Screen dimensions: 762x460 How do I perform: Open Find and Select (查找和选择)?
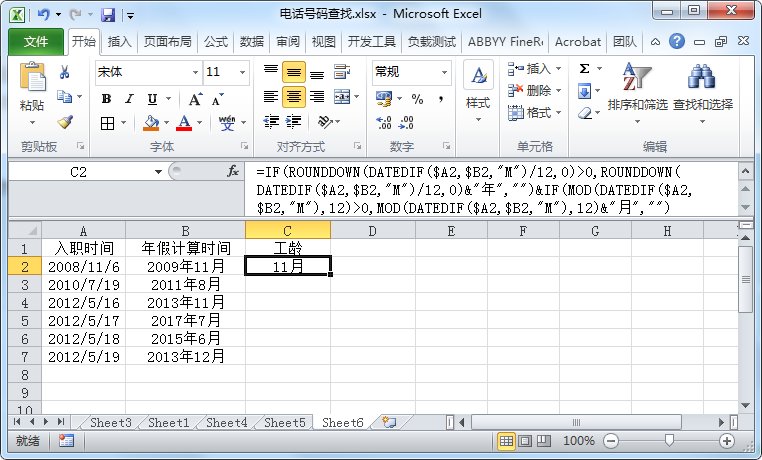[x=703, y=91]
